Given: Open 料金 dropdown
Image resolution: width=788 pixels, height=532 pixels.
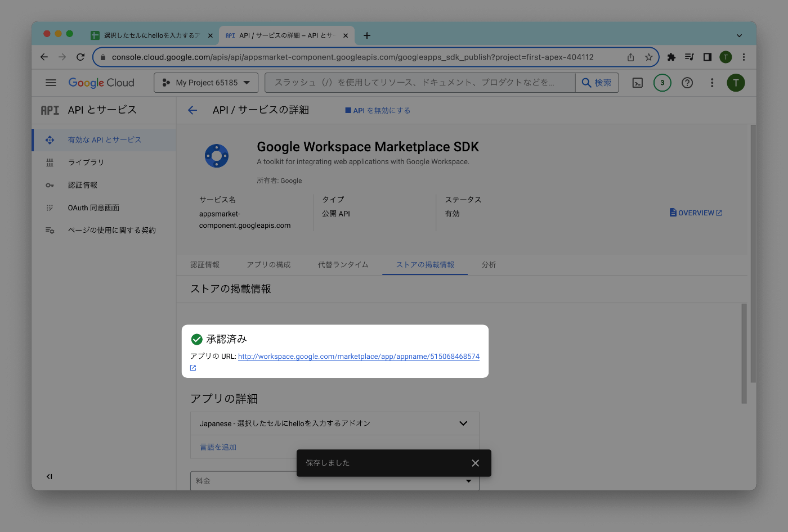Looking at the screenshot, I should point(335,481).
